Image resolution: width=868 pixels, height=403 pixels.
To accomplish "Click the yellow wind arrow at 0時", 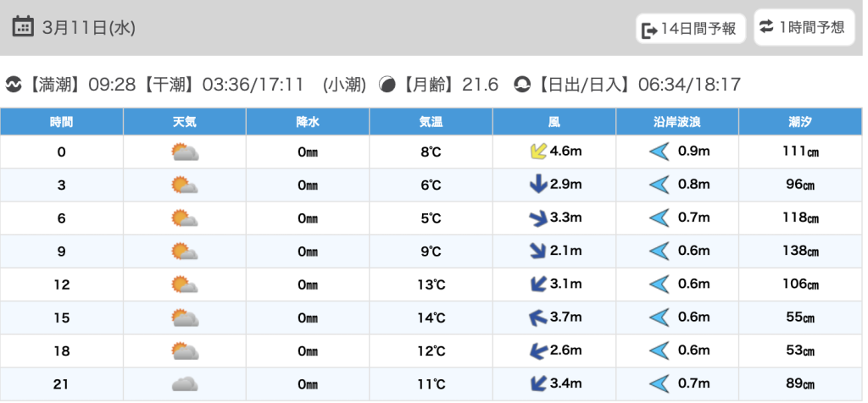I will [537, 152].
